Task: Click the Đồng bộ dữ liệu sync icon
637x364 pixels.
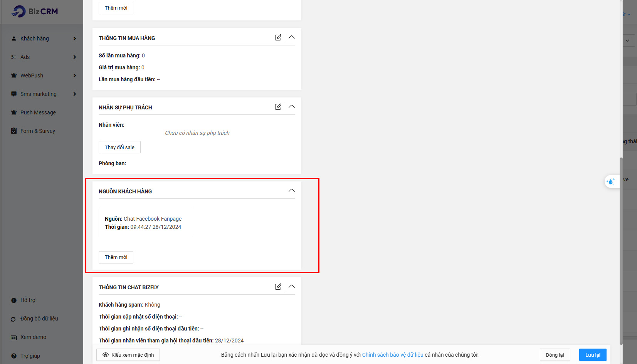Action: (x=13, y=319)
